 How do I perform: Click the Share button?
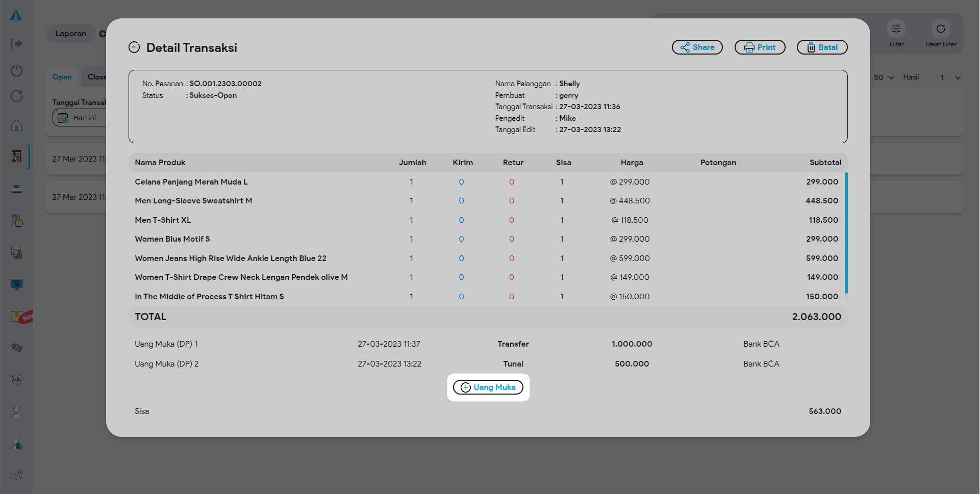[x=697, y=47]
